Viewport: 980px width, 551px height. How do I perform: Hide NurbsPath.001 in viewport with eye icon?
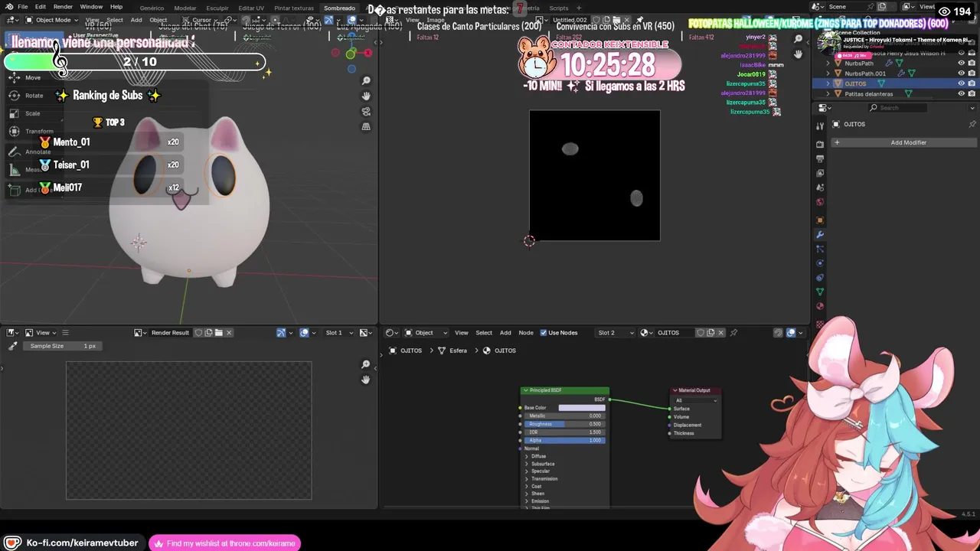pos(962,73)
